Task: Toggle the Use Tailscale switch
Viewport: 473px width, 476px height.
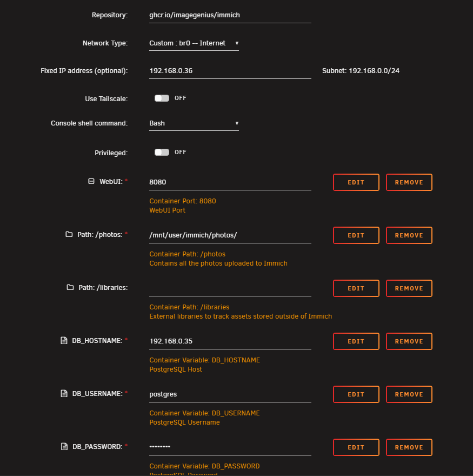Action: click(162, 98)
